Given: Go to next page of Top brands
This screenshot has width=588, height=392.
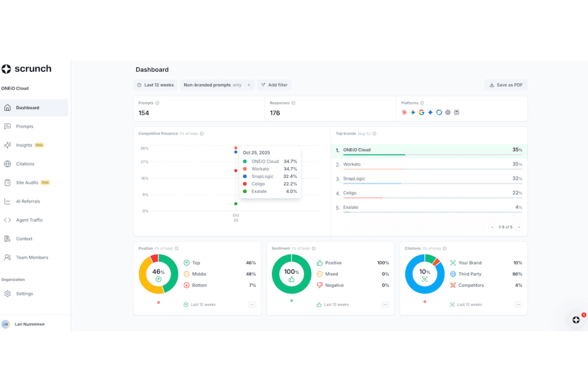Looking at the screenshot, I should [x=519, y=227].
